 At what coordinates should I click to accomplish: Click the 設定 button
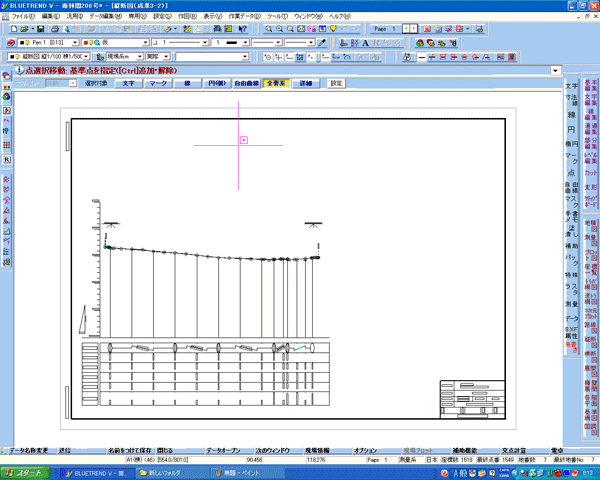point(336,83)
